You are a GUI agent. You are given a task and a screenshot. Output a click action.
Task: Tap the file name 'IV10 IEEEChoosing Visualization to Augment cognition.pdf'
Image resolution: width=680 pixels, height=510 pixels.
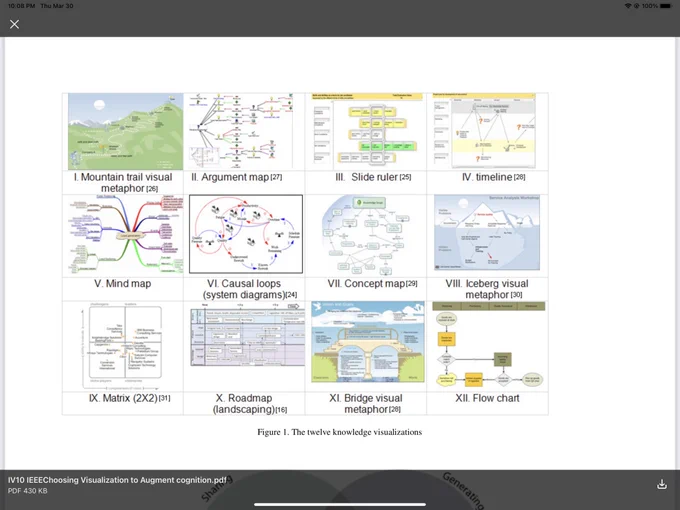[117, 480]
